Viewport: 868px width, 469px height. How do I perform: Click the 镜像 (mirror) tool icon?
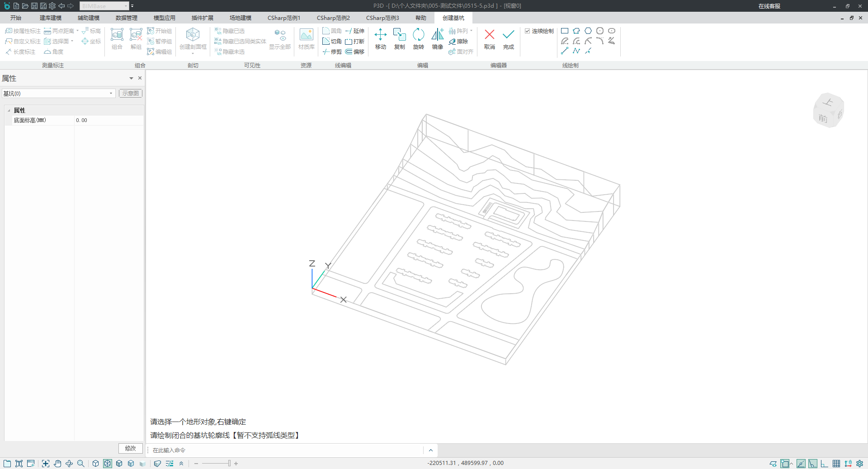(437, 35)
